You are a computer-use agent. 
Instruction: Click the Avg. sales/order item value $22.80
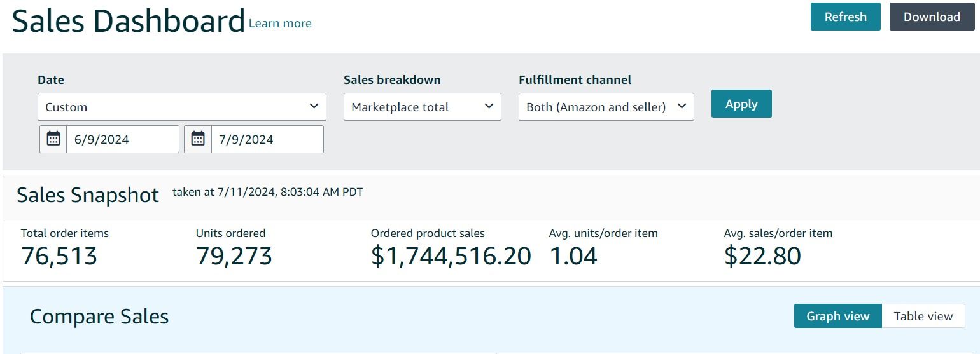click(762, 256)
